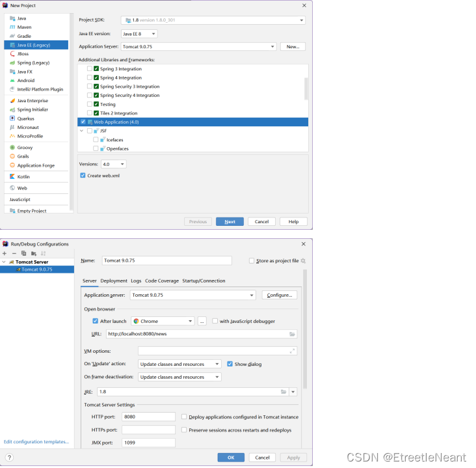The height and width of the screenshot is (468, 476).
Task: Open the Java EE version dropdown
Action: pos(139,34)
